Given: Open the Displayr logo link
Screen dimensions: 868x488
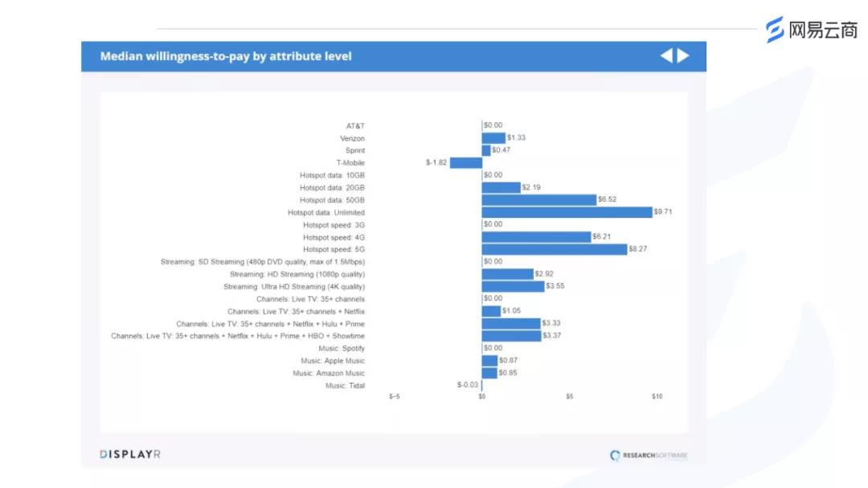Looking at the screenshot, I should (x=130, y=454).
